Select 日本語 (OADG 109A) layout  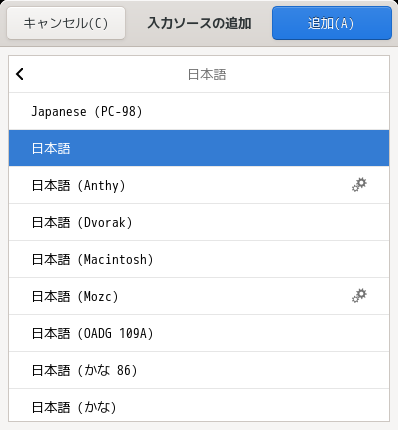click(199, 333)
